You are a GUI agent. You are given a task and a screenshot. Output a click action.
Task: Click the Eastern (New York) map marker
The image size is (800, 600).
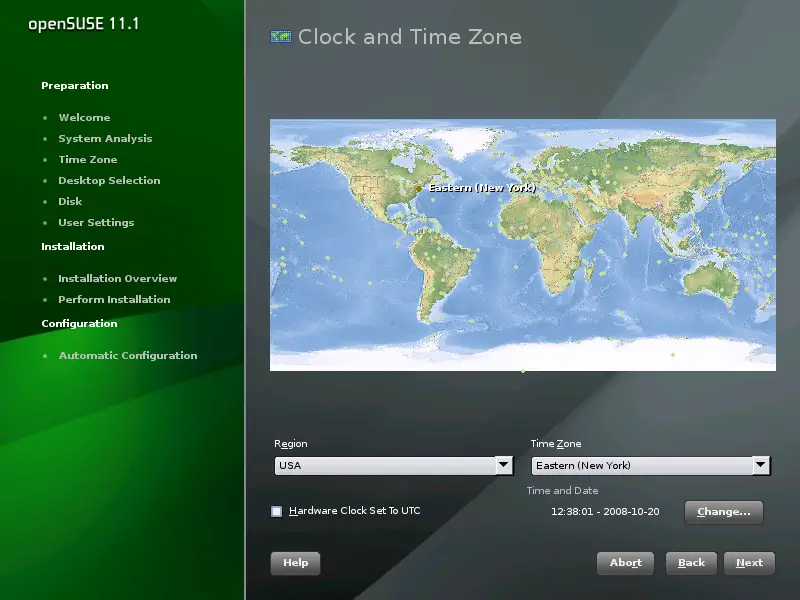click(x=419, y=188)
